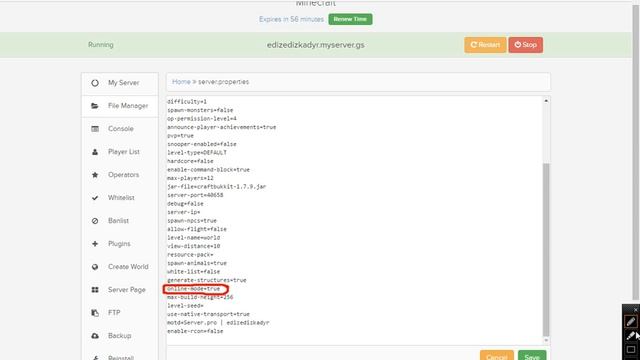Screen dimensions: 640x360
Task: Click the hardcore=false line
Action: 190,161
